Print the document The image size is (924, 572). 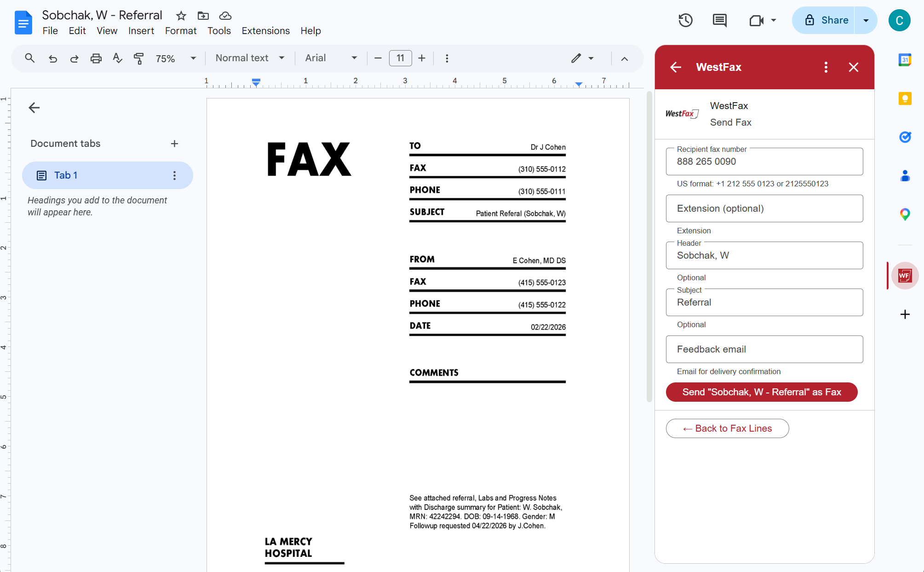click(96, 58)
